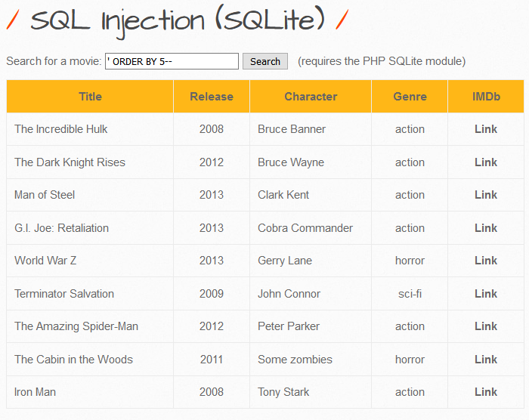This screenshot has width=529, height=420.
Task: Open IMDb Link for The Cabin in the Woods
Action: (486, 360)
